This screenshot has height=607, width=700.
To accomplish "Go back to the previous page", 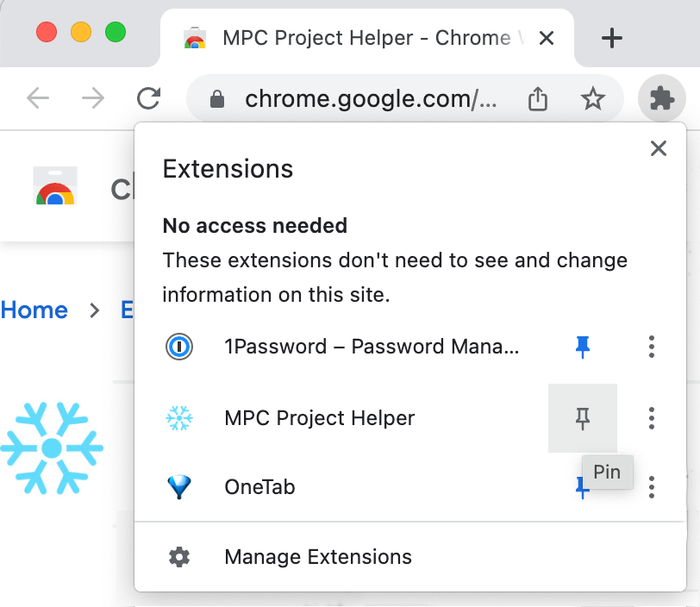I will [x=38, y=99].
